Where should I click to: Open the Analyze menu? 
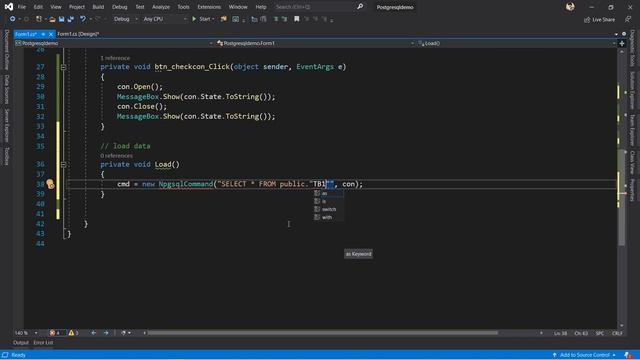(x=160, y=7)
